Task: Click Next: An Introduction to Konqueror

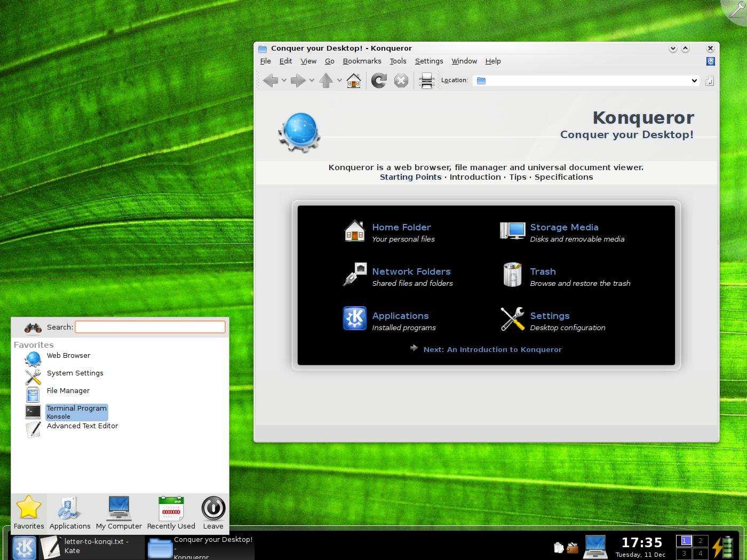Action: 492,350
